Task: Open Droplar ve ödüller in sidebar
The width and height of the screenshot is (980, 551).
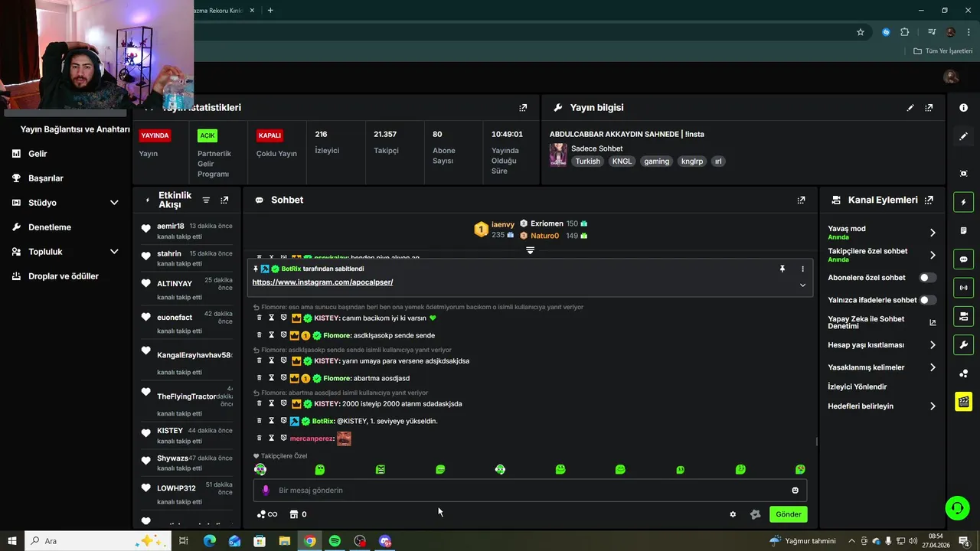Action: coord(65,276)
